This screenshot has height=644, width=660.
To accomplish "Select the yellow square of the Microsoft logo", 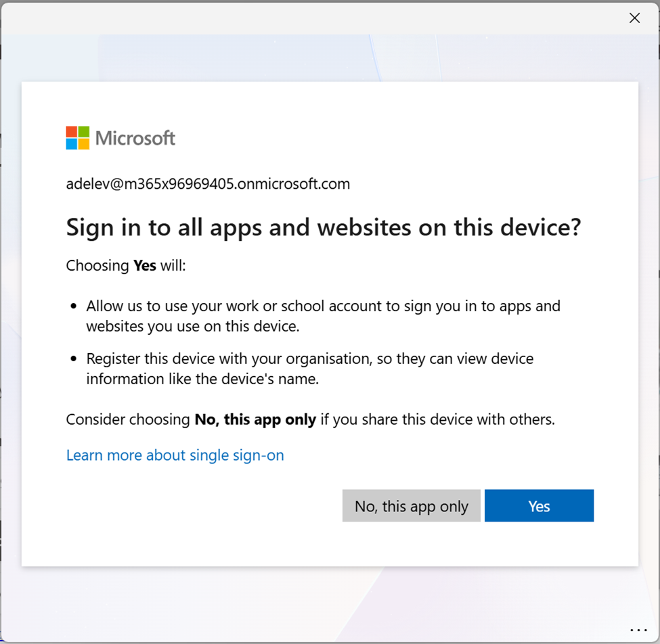I will [x=83, y=143].
